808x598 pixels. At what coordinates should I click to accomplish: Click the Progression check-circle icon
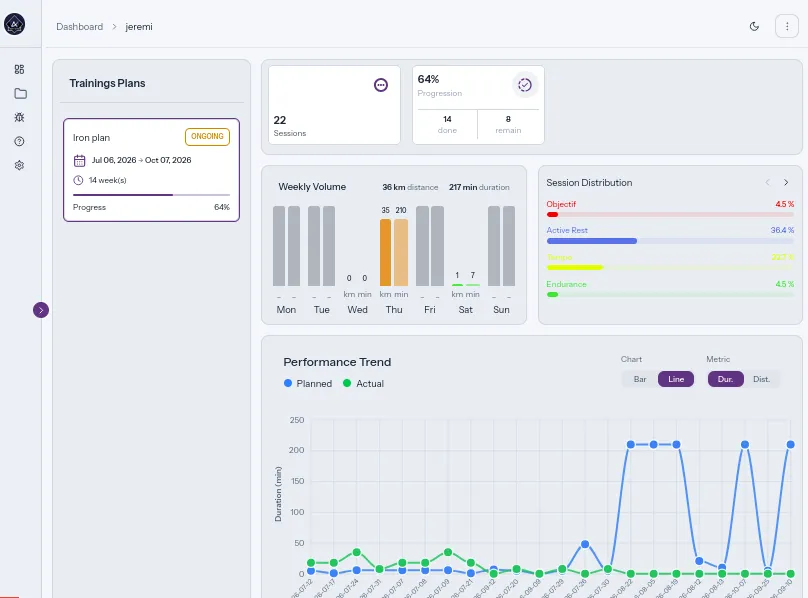(525, 85)
